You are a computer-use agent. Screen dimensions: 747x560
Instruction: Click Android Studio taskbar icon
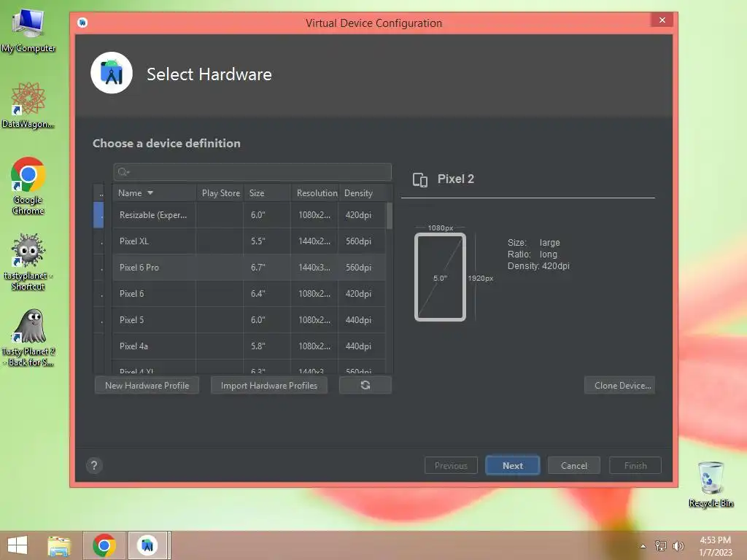[x=147, y=545]
